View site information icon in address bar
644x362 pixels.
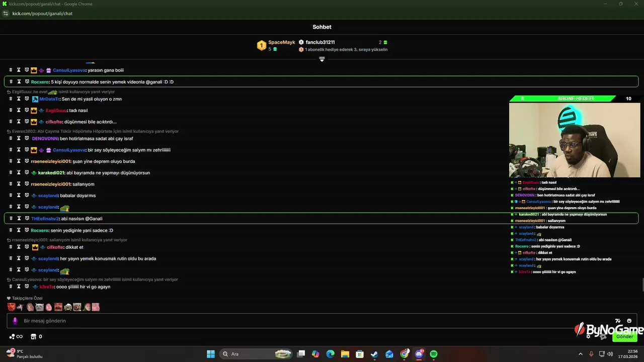pos(6,14)
